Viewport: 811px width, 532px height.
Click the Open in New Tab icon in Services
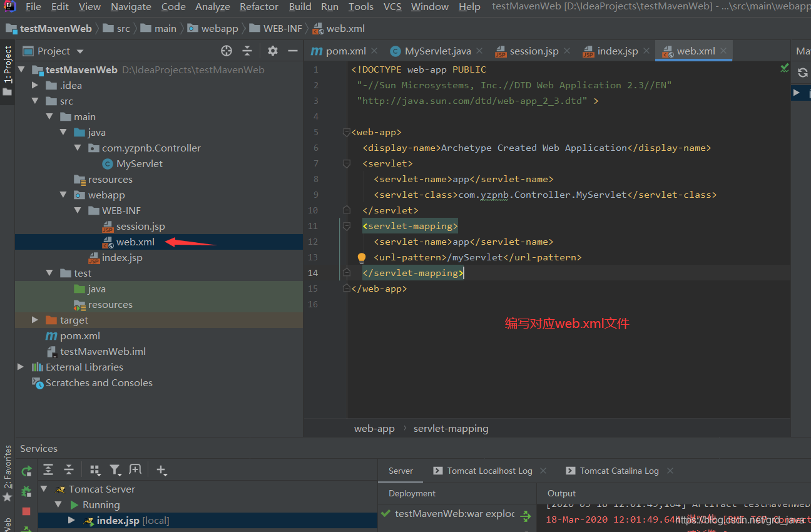coord(135,469)
